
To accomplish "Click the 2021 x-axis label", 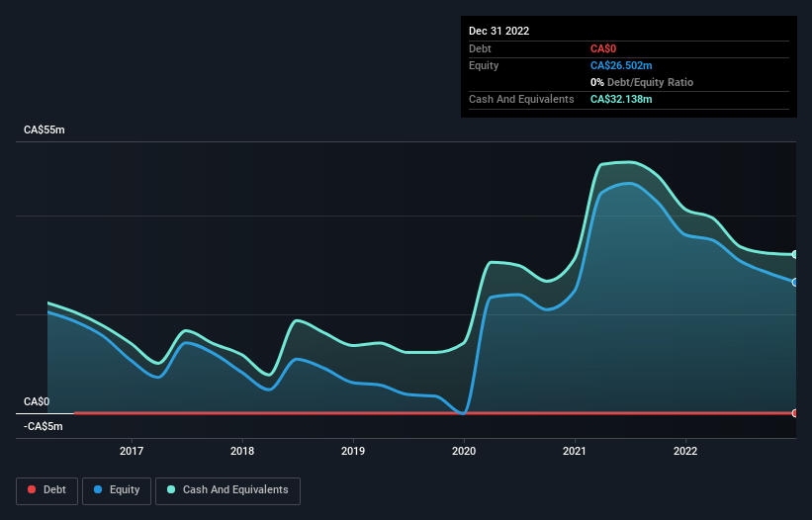I will 575,451.
